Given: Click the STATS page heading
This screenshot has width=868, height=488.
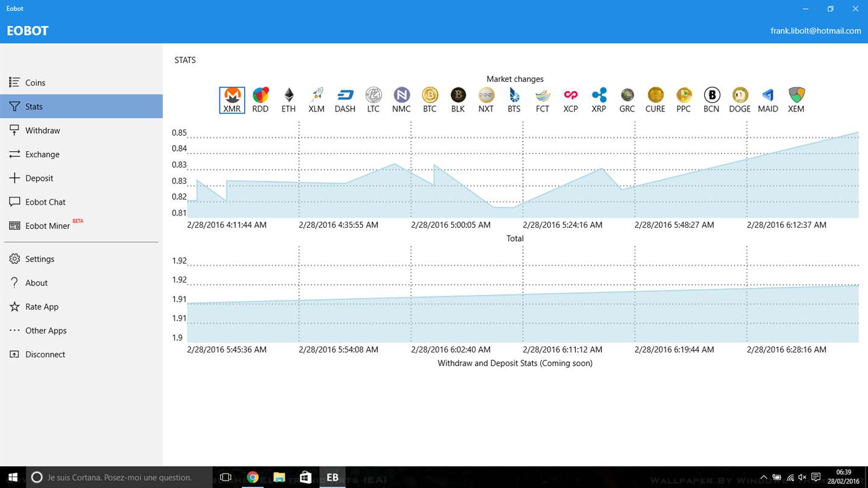Looking at the screenshot, I should [x=185, y=60].
